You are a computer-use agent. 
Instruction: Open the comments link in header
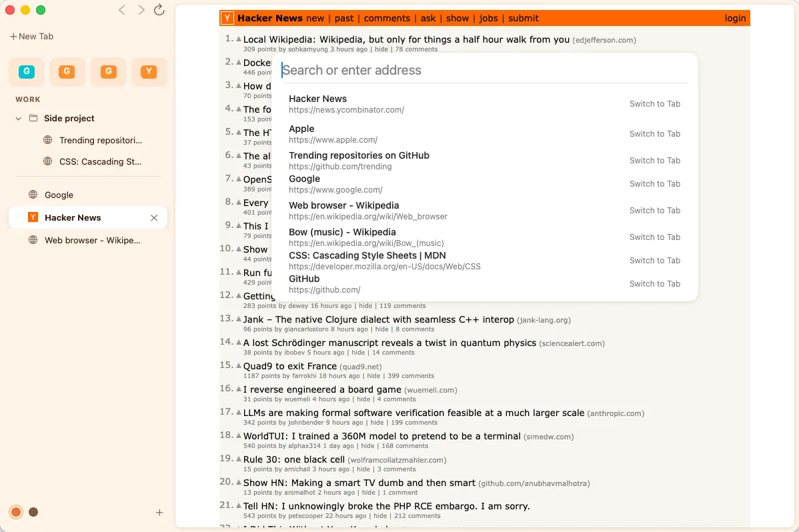tap(387, 19)
